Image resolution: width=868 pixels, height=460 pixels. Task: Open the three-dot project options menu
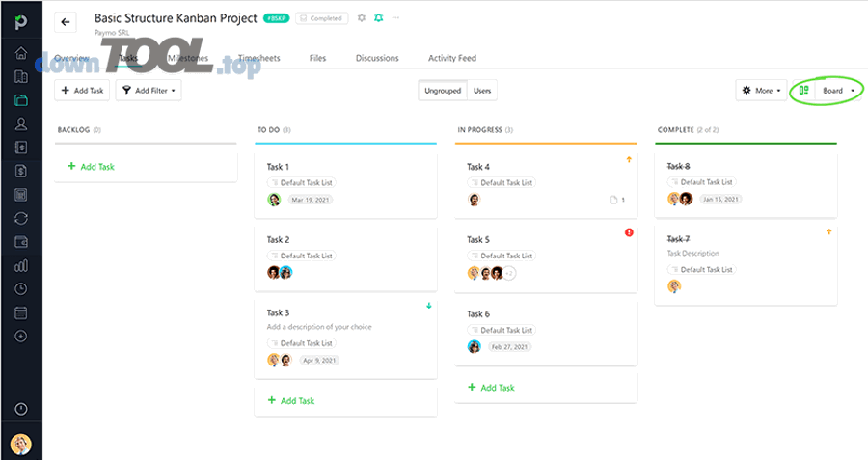[x=395, y=17]
